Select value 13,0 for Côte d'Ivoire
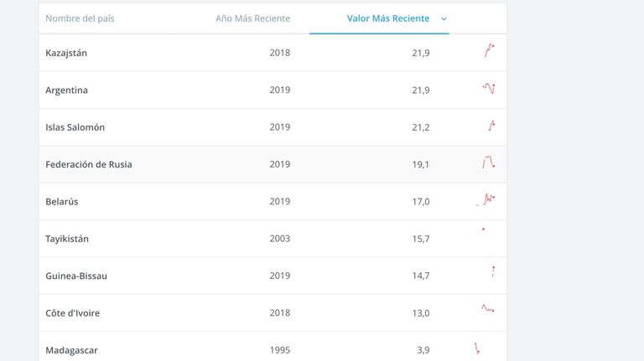The image size is (644, 361). pyautogui.click(x=421, y=313)
